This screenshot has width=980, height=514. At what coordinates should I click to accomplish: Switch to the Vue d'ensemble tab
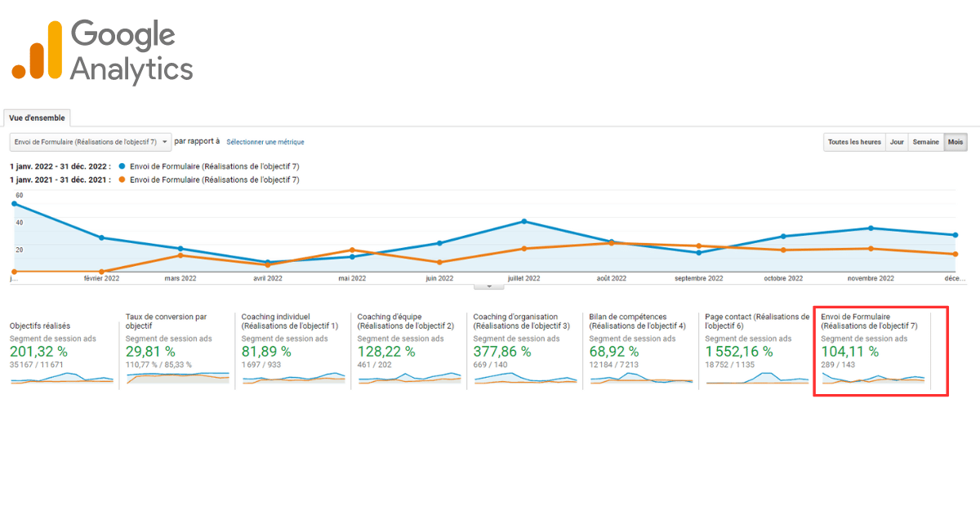[x=37, y=118]
